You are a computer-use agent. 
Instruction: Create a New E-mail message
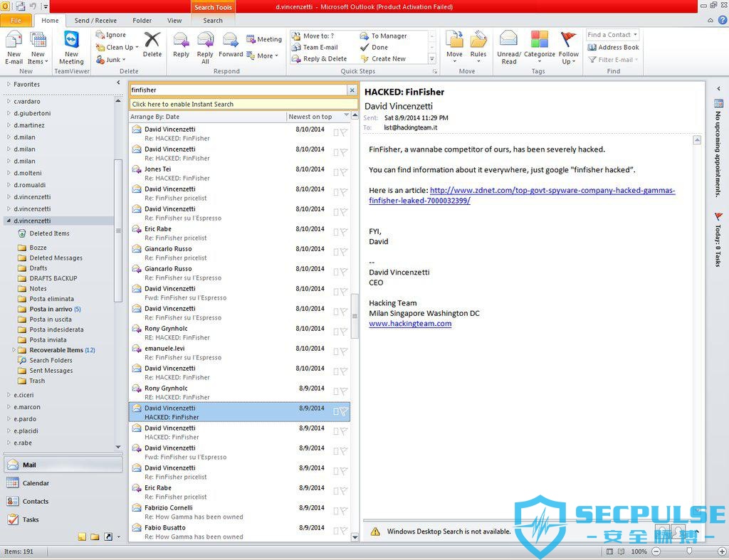pos(14,48)
